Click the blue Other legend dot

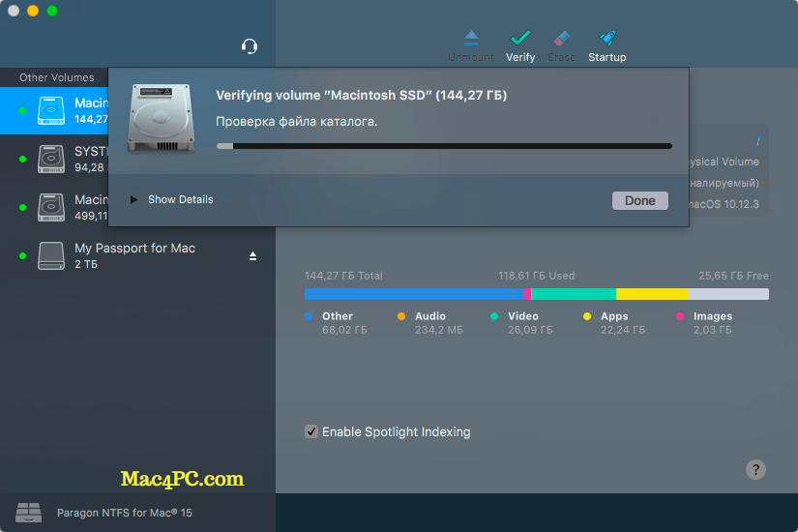coord(309,316)
